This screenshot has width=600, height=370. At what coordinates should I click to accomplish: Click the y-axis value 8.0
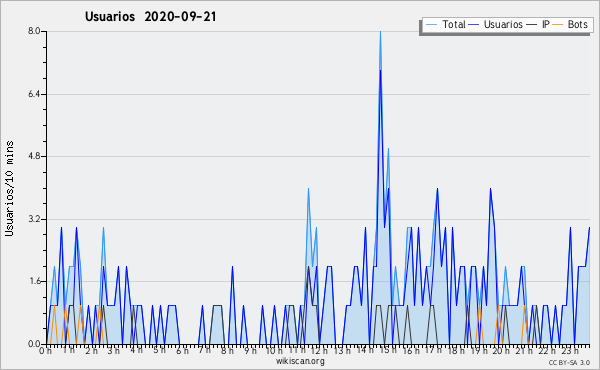34,31
